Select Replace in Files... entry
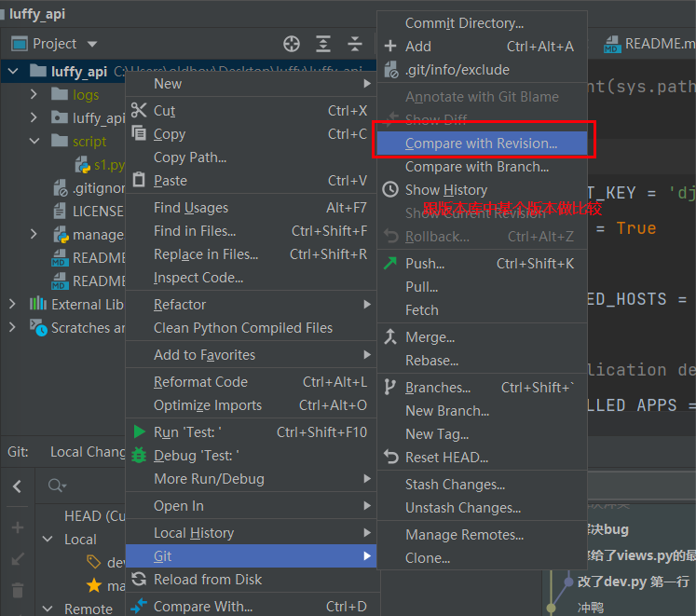The height and width of the screenshot is (616, 696). click(252, 254)
